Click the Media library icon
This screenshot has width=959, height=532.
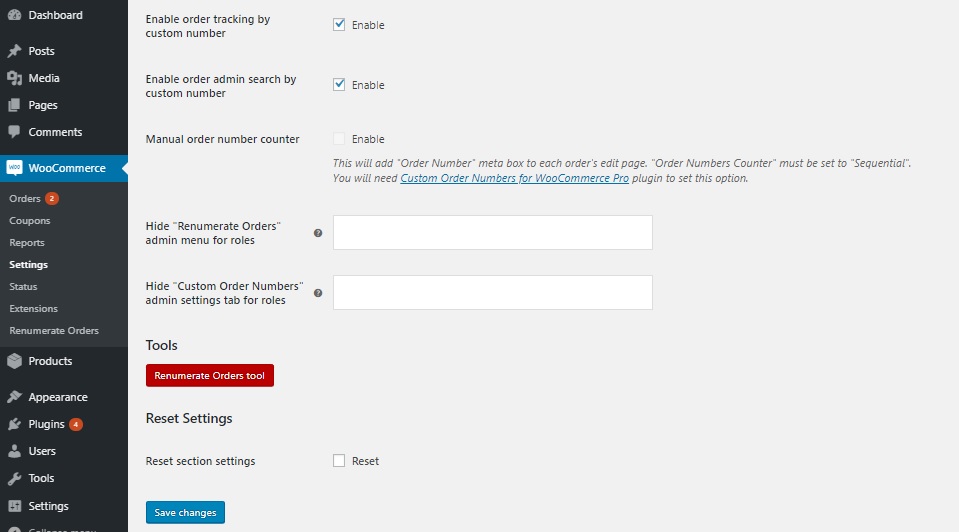click(14, 78)
